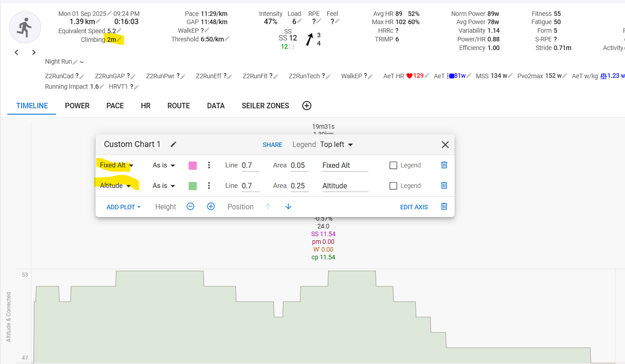The height and width of the screenshot is (364, 625).
Task: Switch to the SEILER ZONES tab
Action: coord(265,106)
